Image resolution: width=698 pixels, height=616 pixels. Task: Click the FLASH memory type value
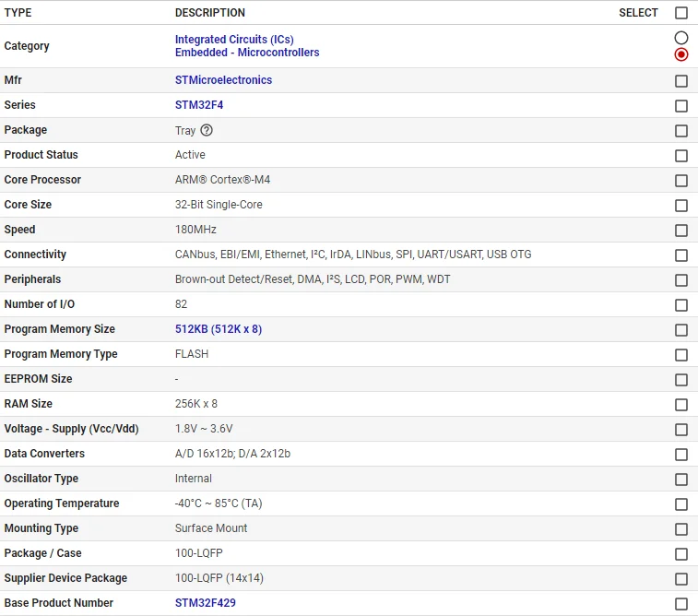pyautogui.click(x=192, y=354)
